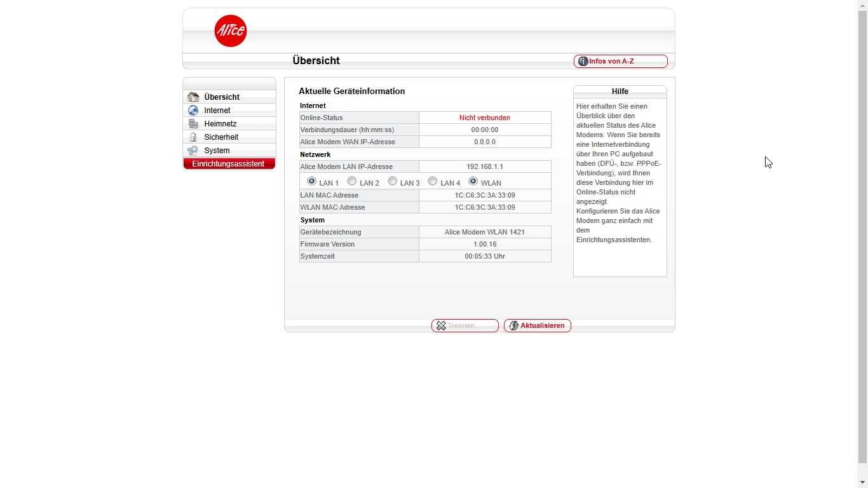The width and height of the screenshot is (868, 488).
Task: Click the gears icon beside System
Action: coord(193,150)
